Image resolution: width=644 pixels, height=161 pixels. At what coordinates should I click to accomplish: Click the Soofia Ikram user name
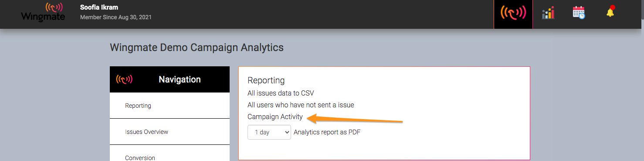(99, 7)
